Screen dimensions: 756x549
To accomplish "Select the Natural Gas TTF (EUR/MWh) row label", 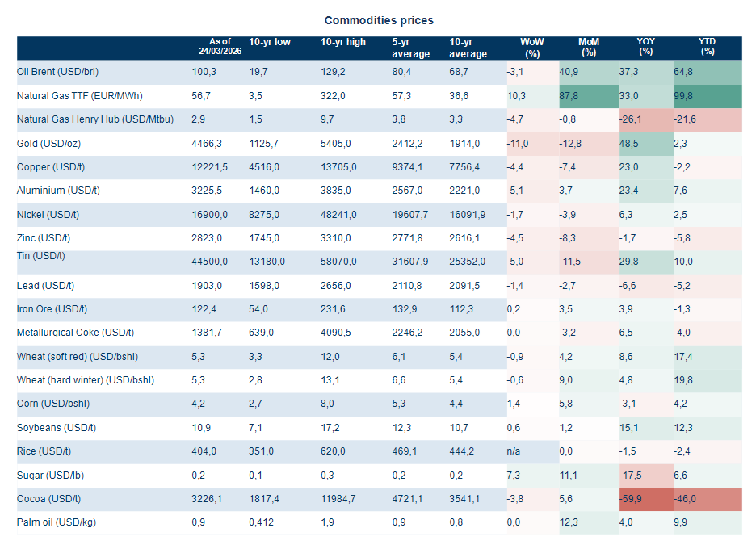I will [x=80, y=96].
